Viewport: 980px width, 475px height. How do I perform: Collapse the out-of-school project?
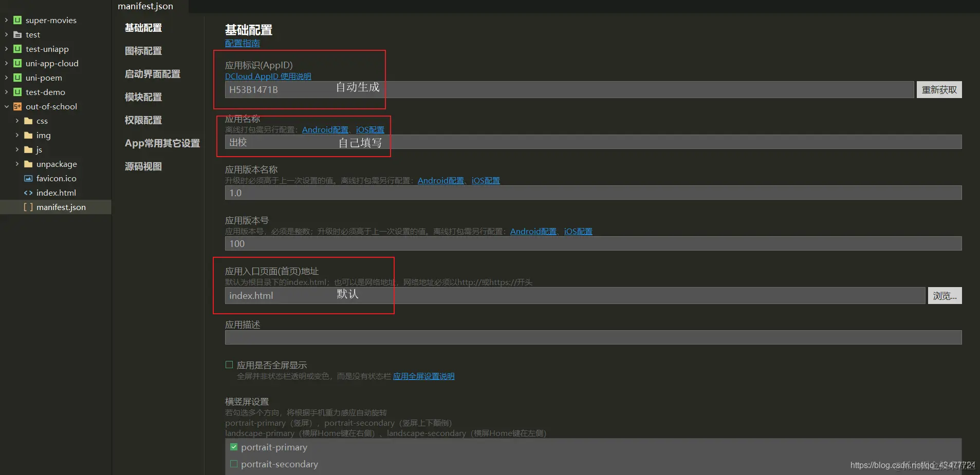6,106
